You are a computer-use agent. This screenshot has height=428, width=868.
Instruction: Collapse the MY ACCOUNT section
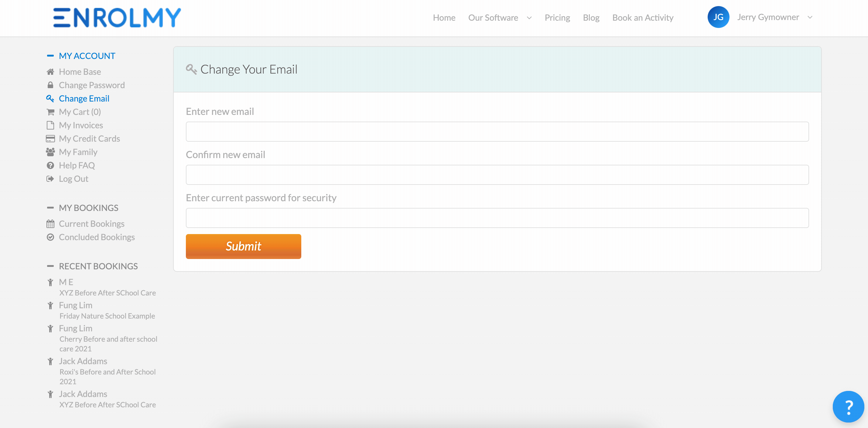coord(50,56)
